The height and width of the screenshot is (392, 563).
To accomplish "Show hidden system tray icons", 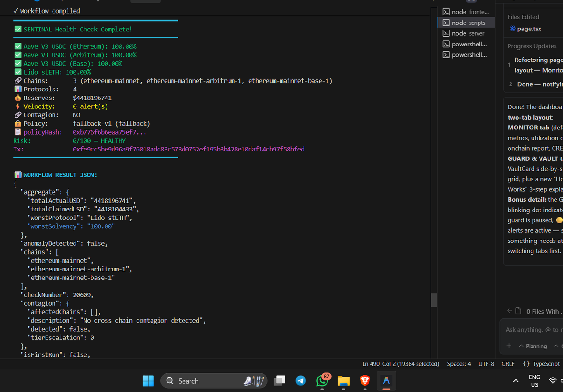I will click(x=516, y=381).
